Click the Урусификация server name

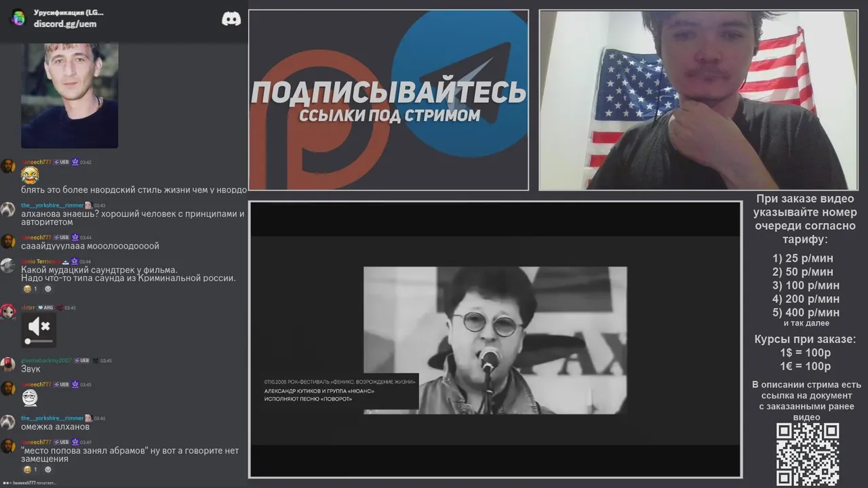click(x=68, y=12)
